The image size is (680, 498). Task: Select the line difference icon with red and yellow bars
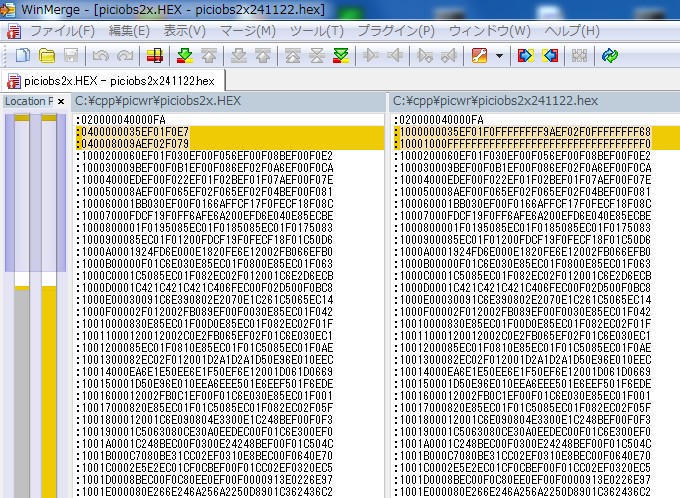point(155,56)
